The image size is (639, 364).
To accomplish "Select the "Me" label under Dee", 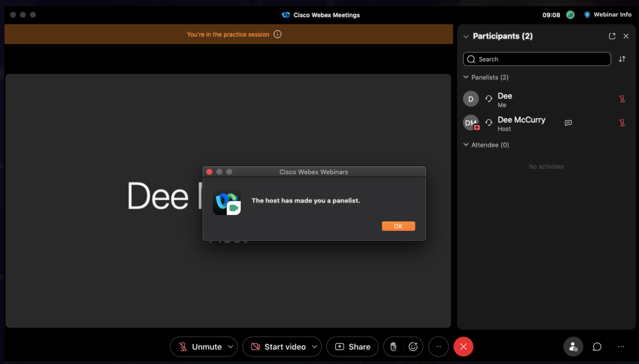I will tap(502, 105).
